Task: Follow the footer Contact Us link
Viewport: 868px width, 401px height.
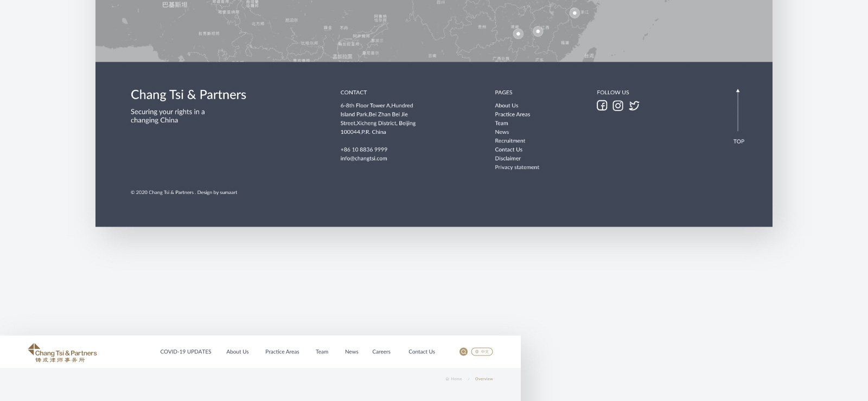Action: [508, 150]
